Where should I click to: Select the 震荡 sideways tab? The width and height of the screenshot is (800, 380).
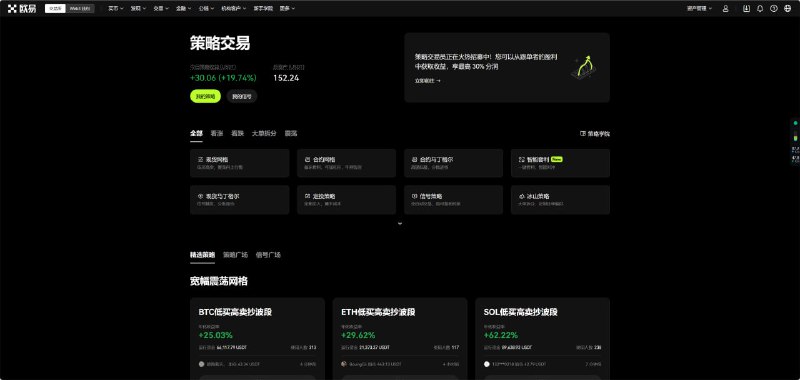tap(291, 134)
